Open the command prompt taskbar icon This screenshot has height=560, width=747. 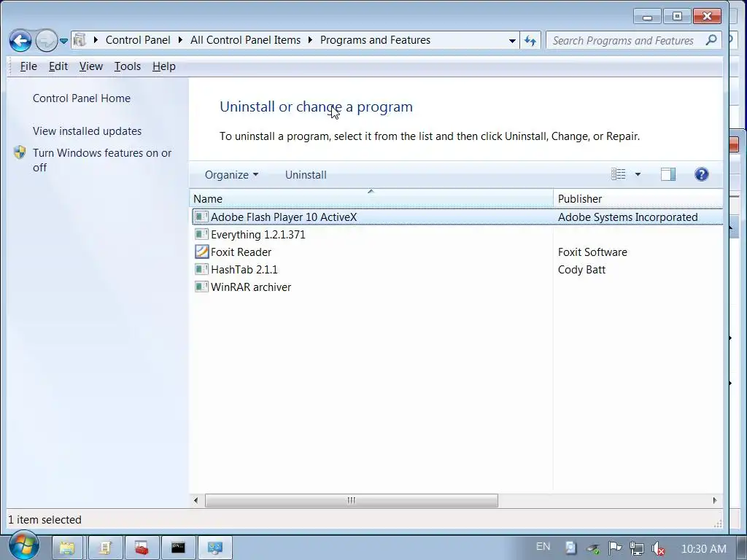coord(178,548)
